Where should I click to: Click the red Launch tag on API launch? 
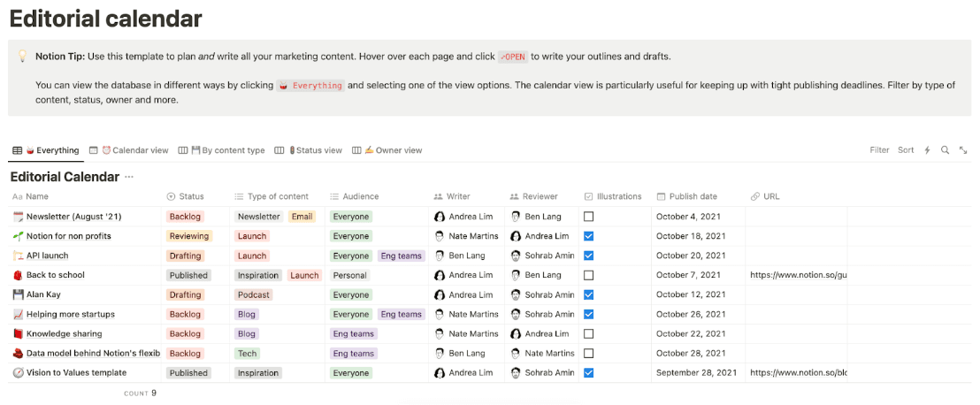[252, 256]
